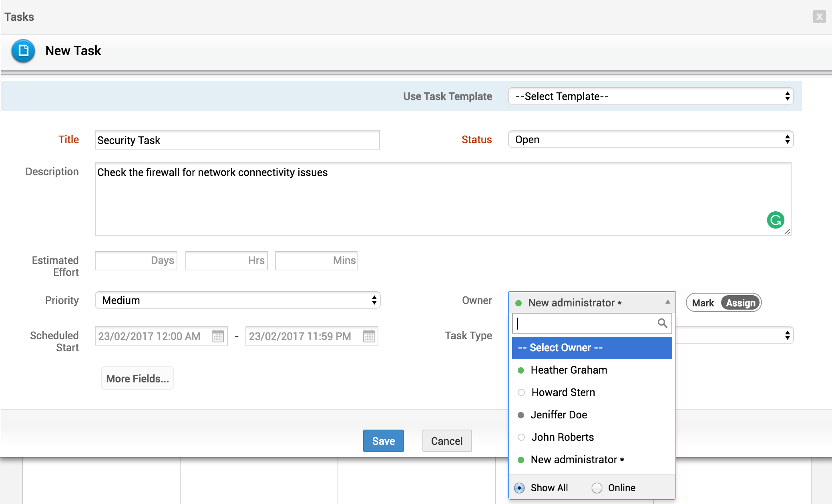Open calendar picker for scheduled end date
Viewport: 832px width, 504px height.
pyautogui.click(x=369, y=336)
